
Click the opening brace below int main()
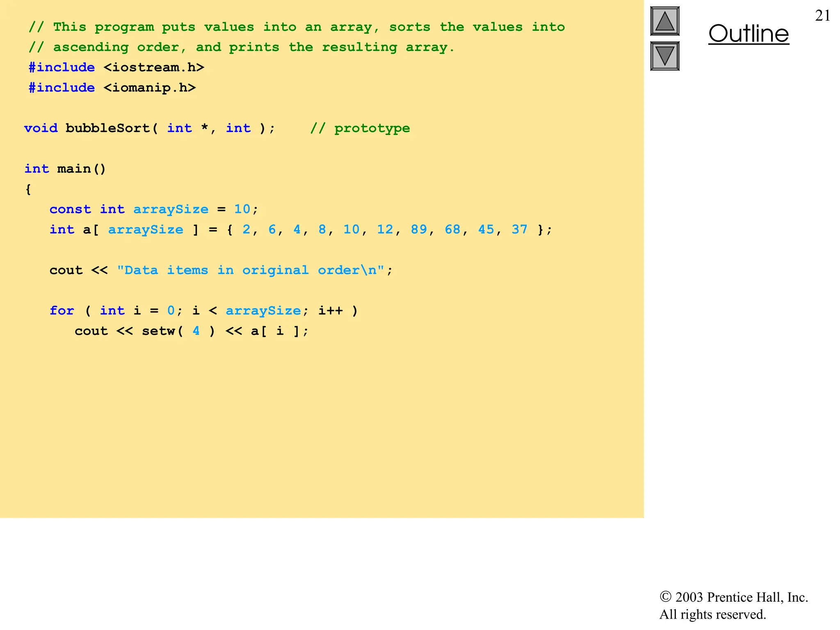[x=28, y=189]
